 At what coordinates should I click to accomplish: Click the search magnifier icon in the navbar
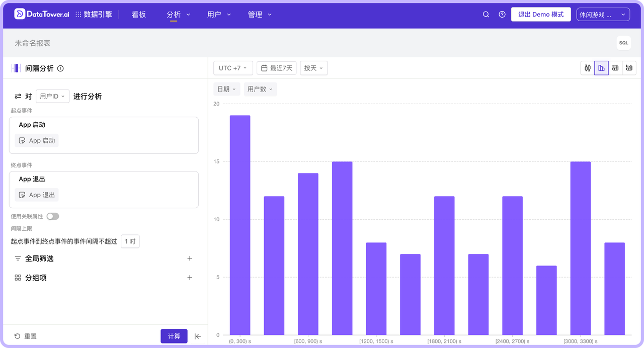tap(486, 14)
